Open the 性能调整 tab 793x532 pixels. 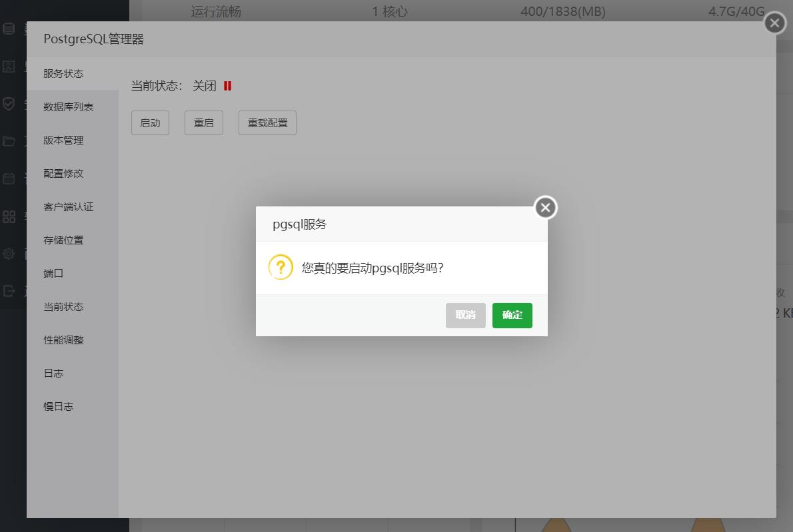point(73,340)
